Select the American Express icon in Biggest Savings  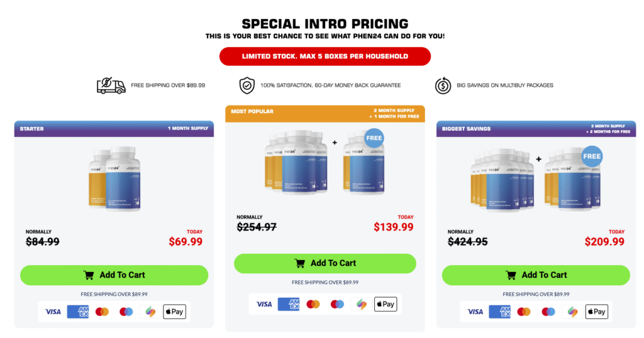499,312
